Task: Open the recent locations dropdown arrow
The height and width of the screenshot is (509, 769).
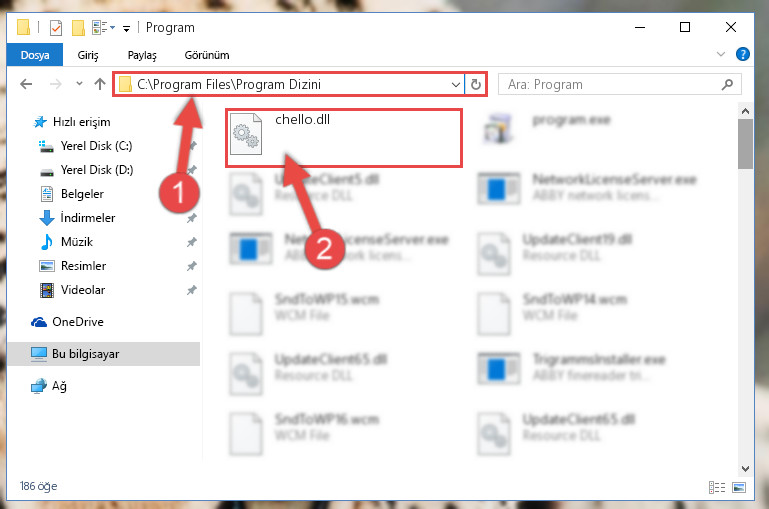Action: (x=79, y=84)
